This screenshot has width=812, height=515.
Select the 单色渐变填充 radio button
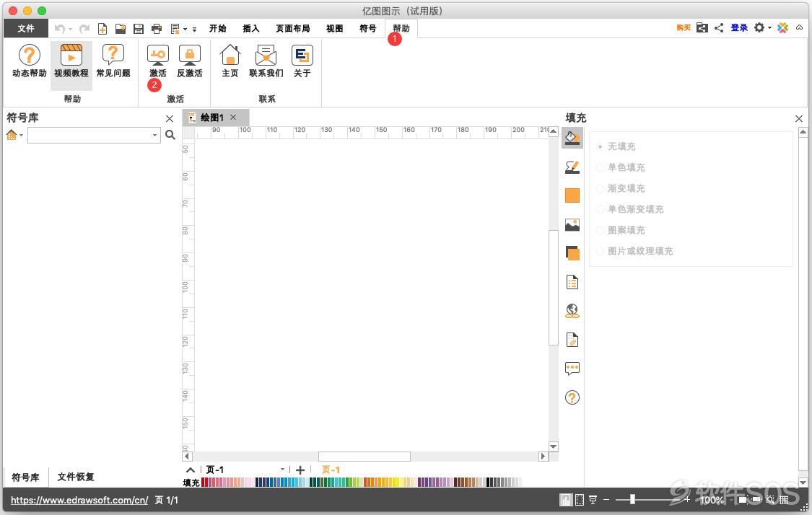coord(601,209)
